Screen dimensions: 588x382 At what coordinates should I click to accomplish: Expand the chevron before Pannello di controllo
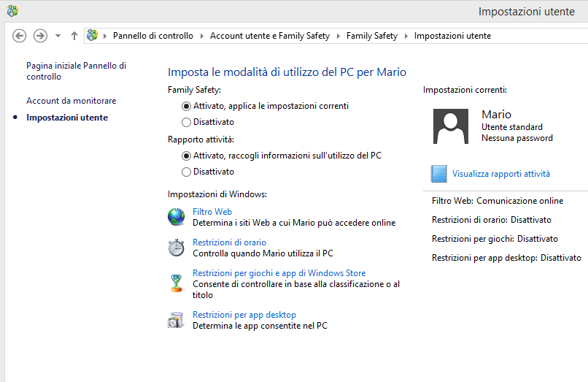(105, 36)
